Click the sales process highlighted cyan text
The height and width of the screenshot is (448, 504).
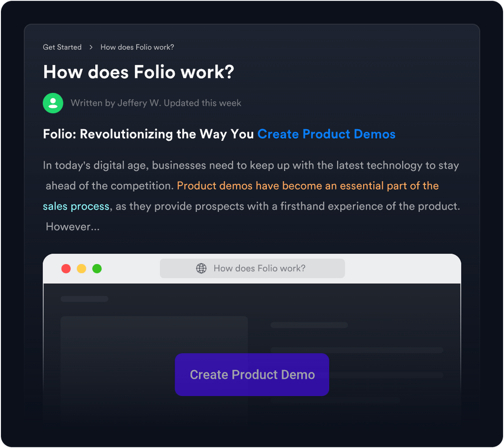click(x=75, y=206)
